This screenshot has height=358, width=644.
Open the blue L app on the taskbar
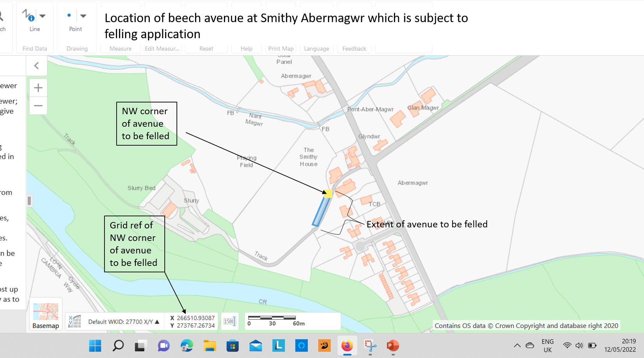[278, 346]
